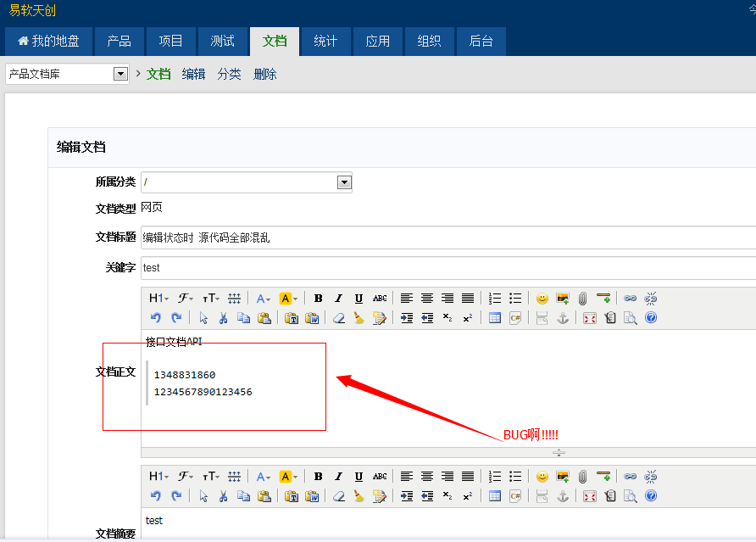
Task: Align right in the 文档正文 editor toolbar
Action: pos(447,299)
